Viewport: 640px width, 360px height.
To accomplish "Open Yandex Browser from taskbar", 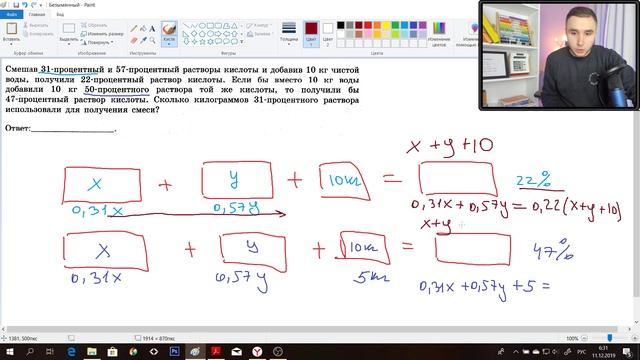I will (x=257, y=351).
